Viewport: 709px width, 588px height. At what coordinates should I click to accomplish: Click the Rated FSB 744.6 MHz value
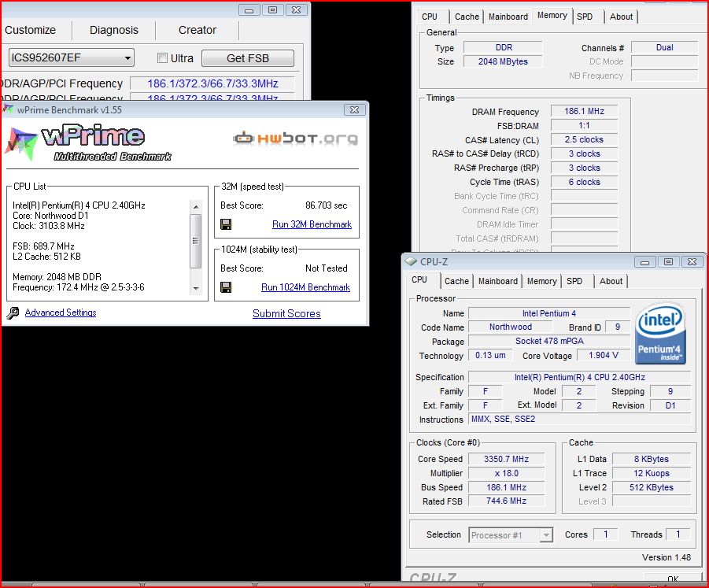pyautogui.click(x=507, y=501)
